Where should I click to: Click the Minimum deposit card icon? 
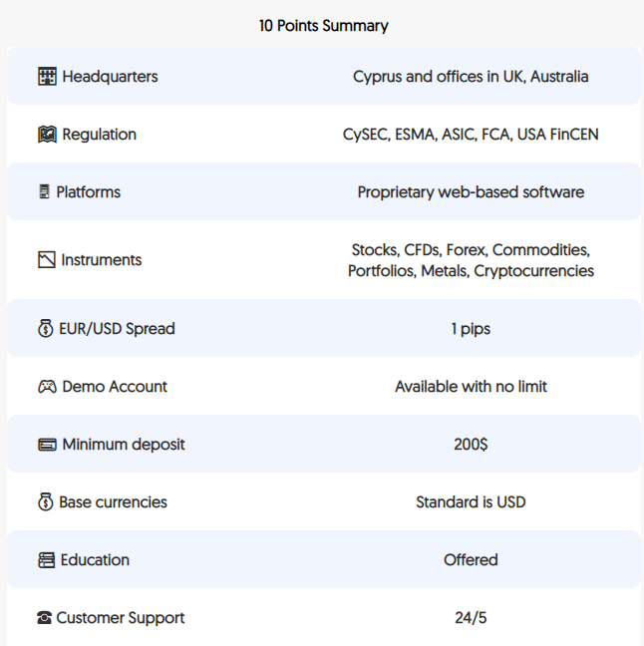point(47,445)
